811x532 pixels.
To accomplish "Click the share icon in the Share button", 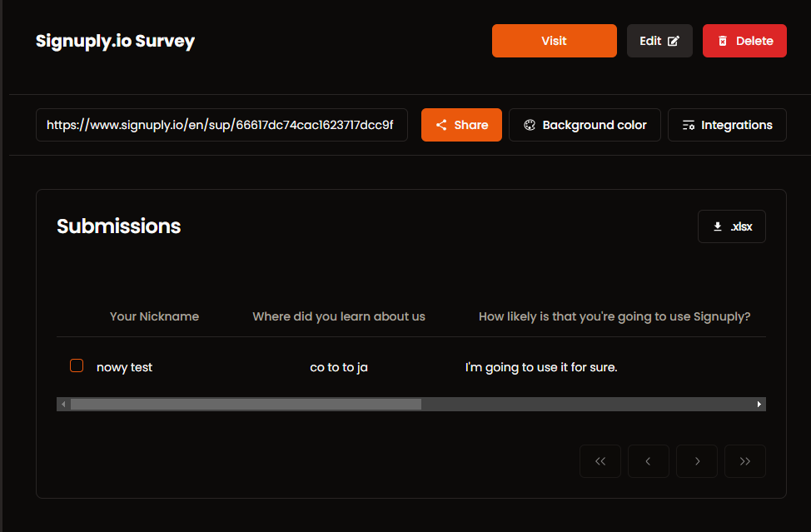I will (x=441, y=125).
